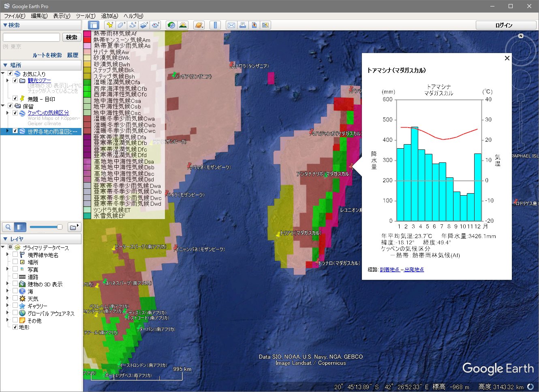Click the look-around compass ring control

[521, 51]
